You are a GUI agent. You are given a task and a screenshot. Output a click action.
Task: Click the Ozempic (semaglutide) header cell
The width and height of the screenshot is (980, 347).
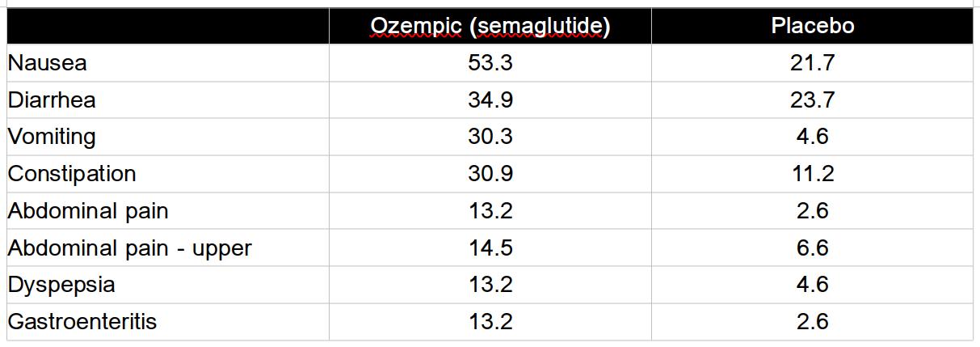click(490, 26)
